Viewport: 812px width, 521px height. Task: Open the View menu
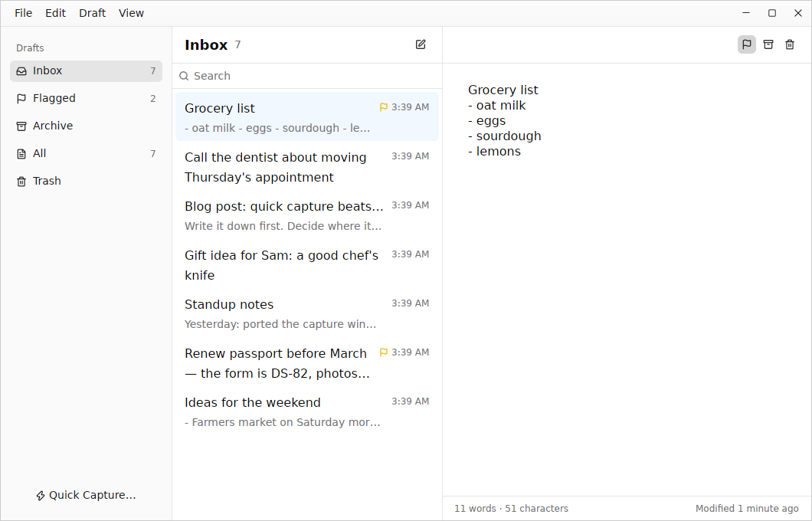tap(131, 13)
